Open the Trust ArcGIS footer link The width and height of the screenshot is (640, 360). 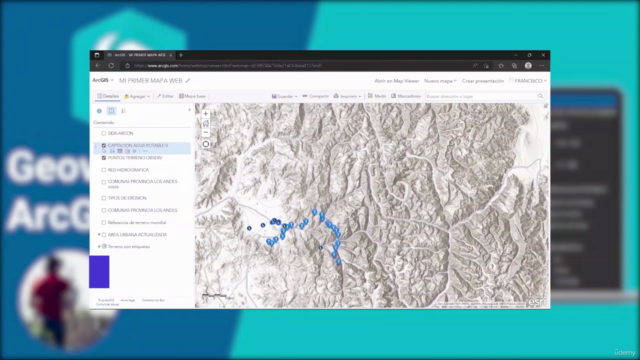106,300
